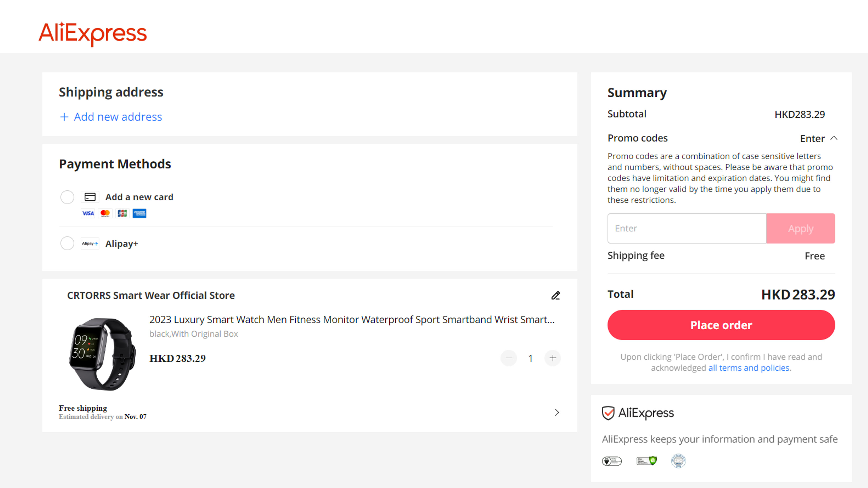Click the Add a new card label
Screen dimensions: 868x488
pyautogui.click(x=139, y=197)
